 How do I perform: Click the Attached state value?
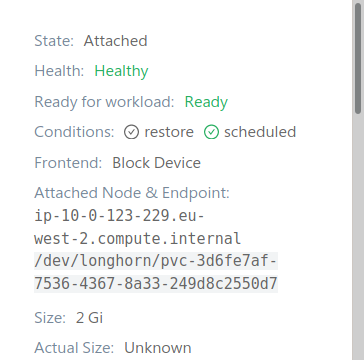(115, 41)
